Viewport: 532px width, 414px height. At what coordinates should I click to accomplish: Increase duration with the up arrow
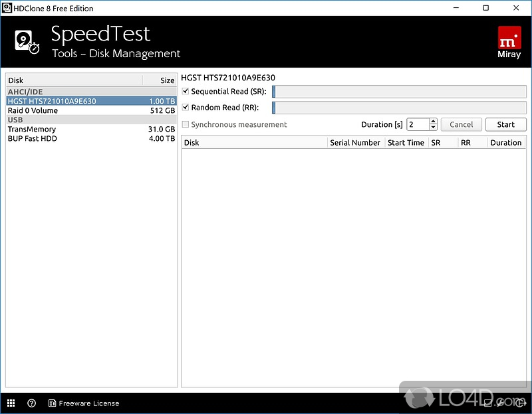pos(433,122)
